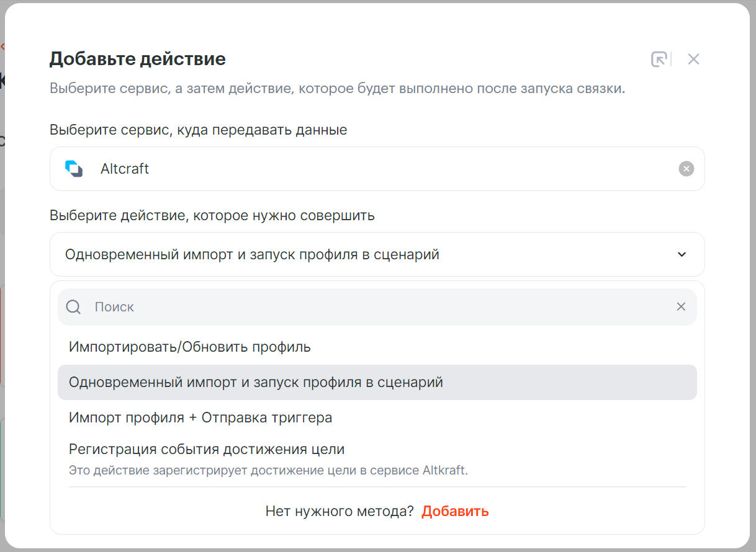Click the Altcraft logo icon
This screenshot has height=552, width=756.
pyautogui.click(x=74, y=169)
